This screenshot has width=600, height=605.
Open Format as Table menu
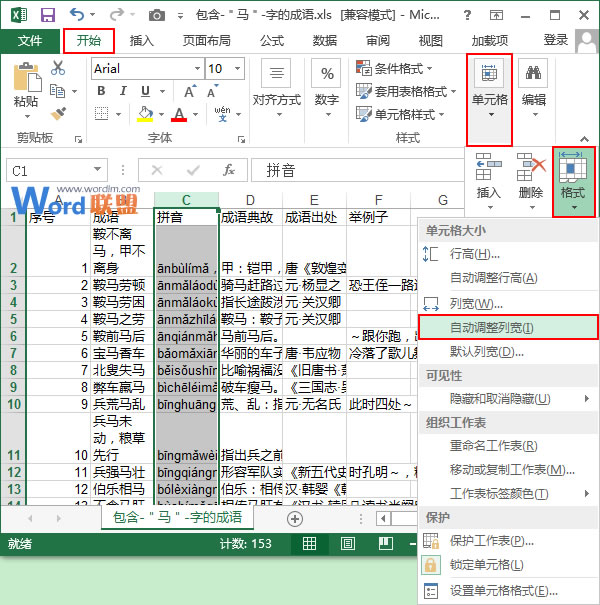406,91
